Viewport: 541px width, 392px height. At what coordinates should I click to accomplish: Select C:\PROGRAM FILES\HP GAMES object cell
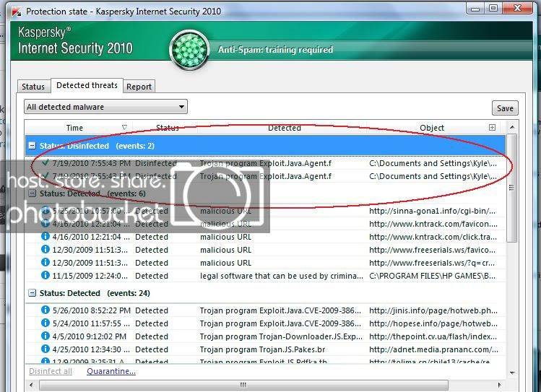coord(433,276)
